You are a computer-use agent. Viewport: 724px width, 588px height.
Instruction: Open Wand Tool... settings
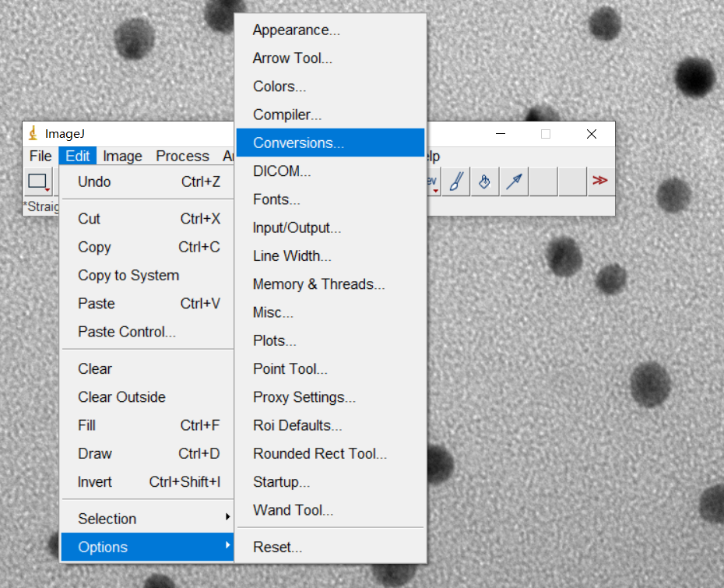[x=293, y=511]
